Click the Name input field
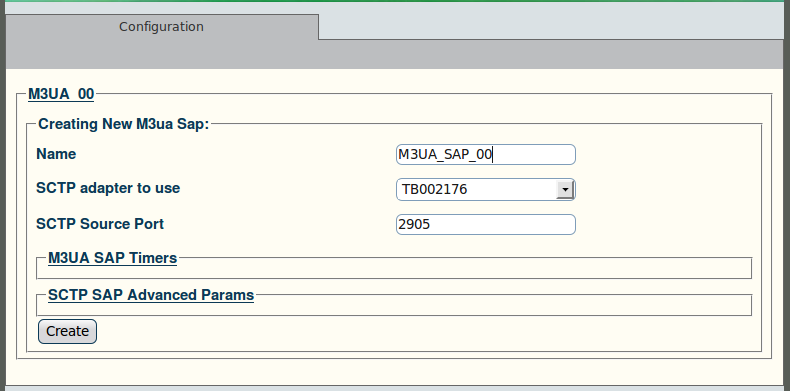 pyautogui.click(x=485, y=154)
